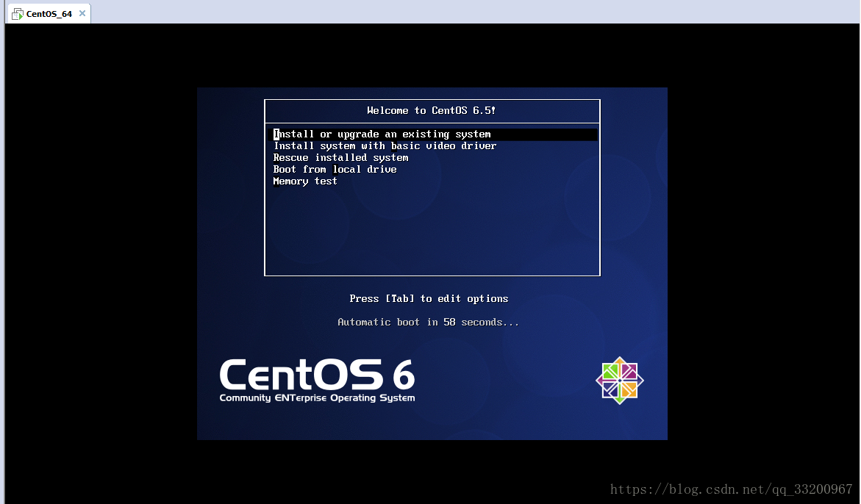Click the Community ENTerprise Operating System tagline
Image resolution: width=861 pixels, height=504 pixels.
pos(317,398)
